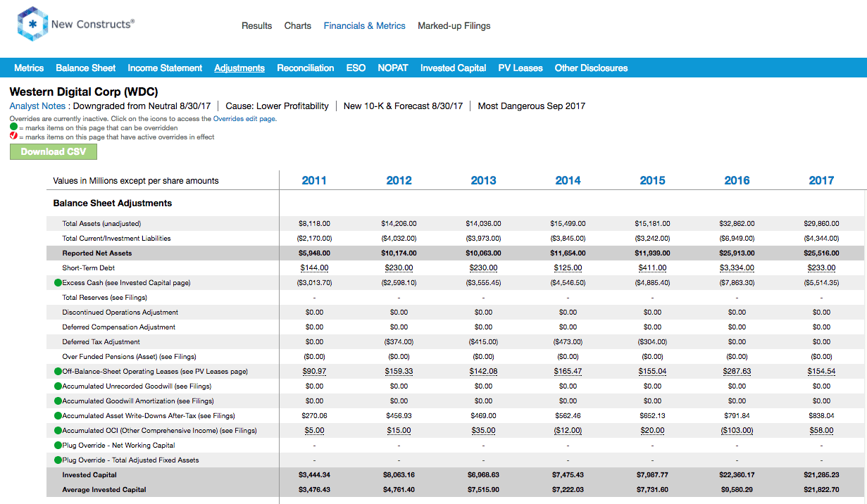
Task: Click 2015 Short-Term Debt value $411.00
Action: point(652,268)
